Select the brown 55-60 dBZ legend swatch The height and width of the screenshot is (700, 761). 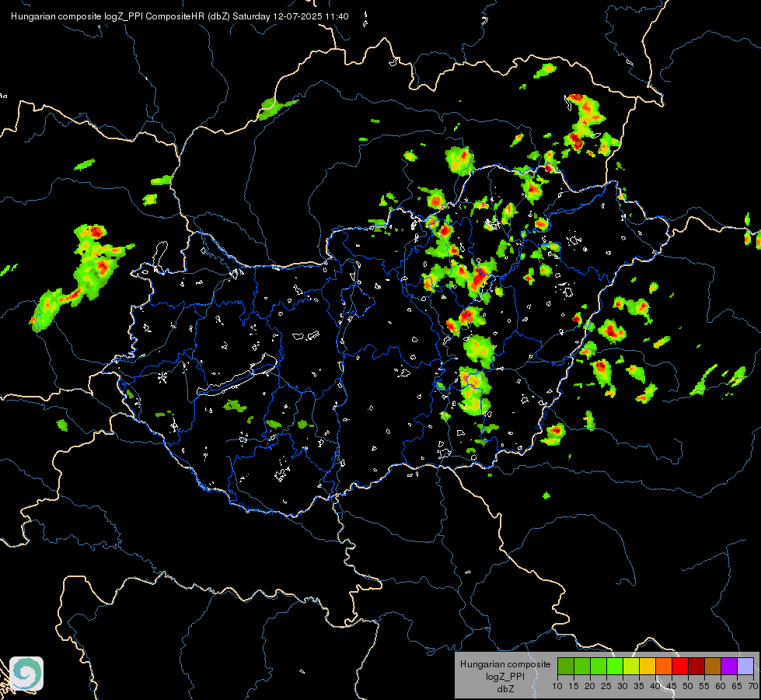713,667
